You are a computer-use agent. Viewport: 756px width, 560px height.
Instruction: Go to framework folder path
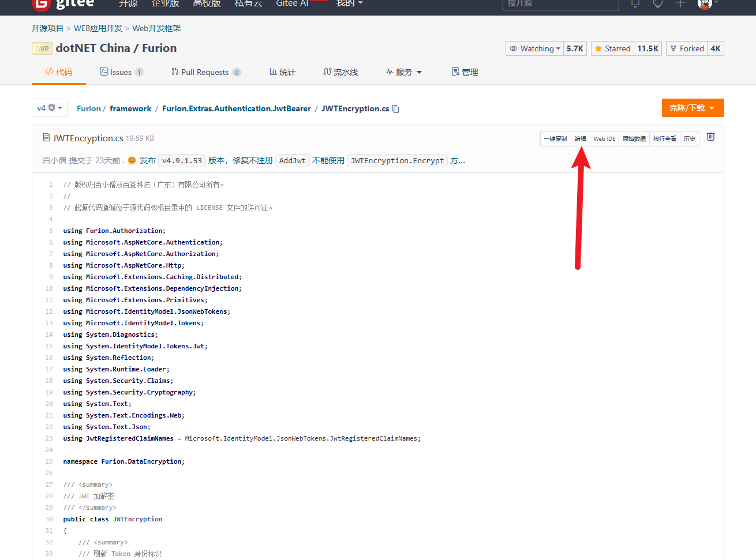pyautogui.click(x=130, y=108)
